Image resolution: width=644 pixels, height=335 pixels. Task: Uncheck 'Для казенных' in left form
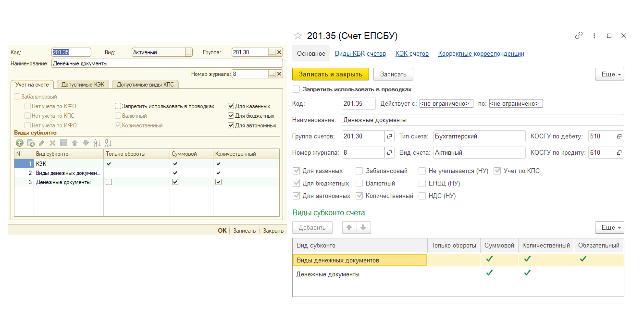click(231, 106)
